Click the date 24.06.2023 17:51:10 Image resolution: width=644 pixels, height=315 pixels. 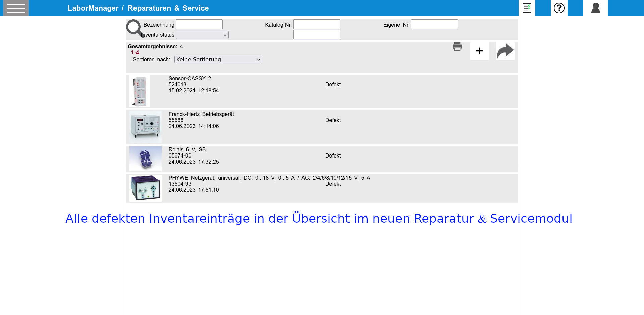194,190
